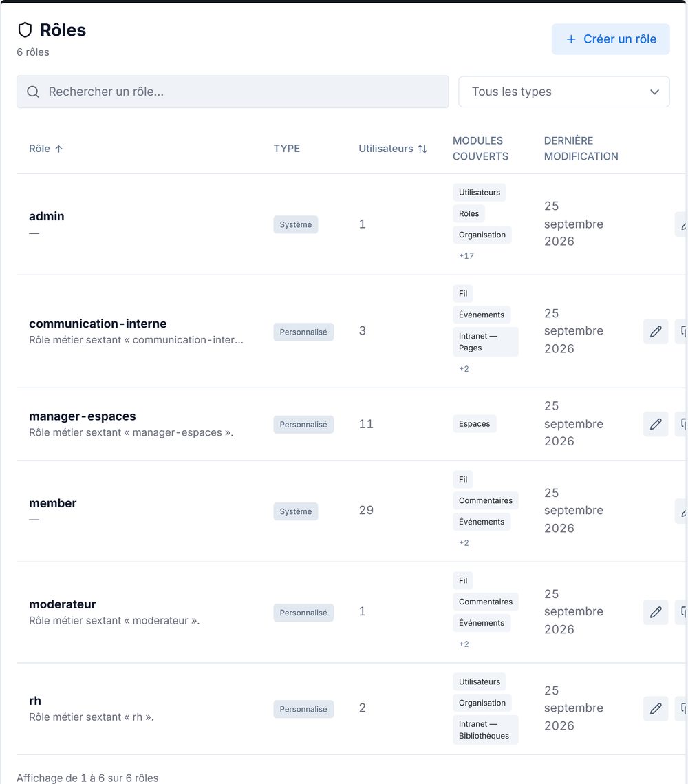This screenshot has width=688, height=784.
Task: Click the +17 modules indicator for admin
Action: coord(466,256)
